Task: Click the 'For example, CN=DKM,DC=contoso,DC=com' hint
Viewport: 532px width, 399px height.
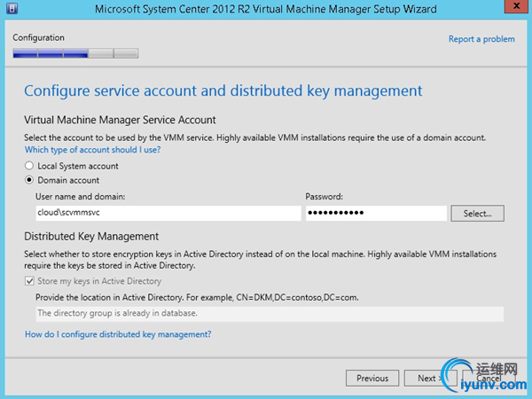Action: 272,298
